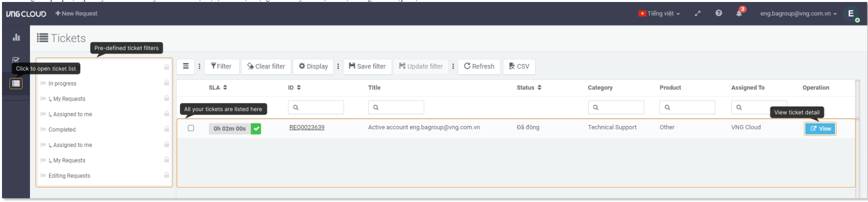Open the Tiếng việt language dropdown
The height and width of the screenshot is (202, 868).
[659, 13]
